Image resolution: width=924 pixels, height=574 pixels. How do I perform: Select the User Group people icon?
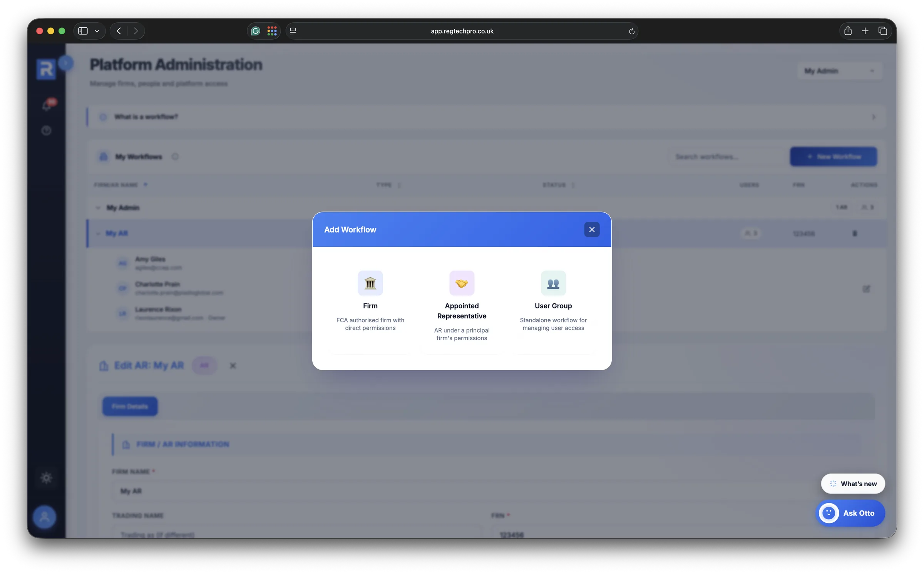pos(553,283)
